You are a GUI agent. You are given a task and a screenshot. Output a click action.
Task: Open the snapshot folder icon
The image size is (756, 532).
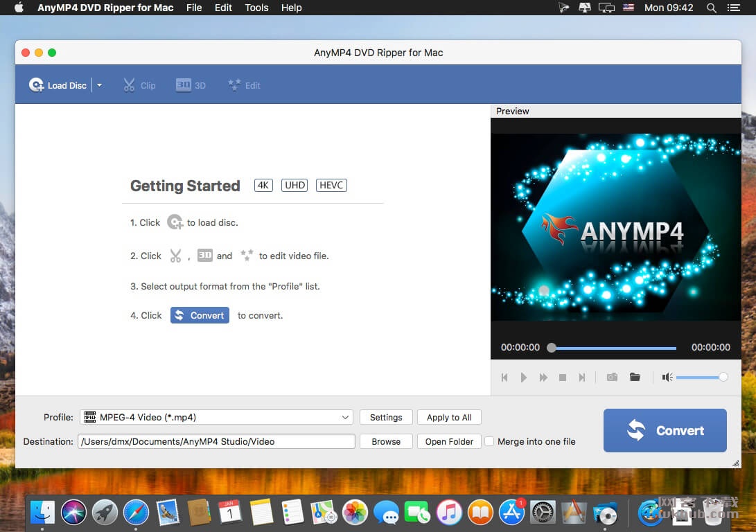[x=635, y=377]
